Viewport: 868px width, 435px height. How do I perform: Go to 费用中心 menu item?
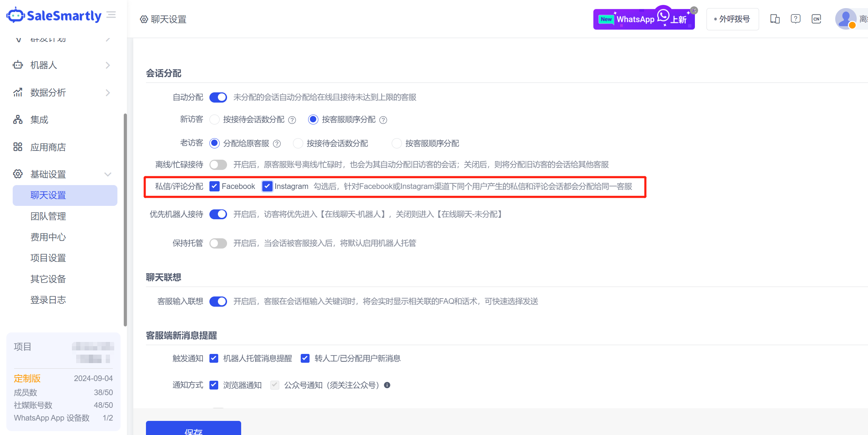48,237
